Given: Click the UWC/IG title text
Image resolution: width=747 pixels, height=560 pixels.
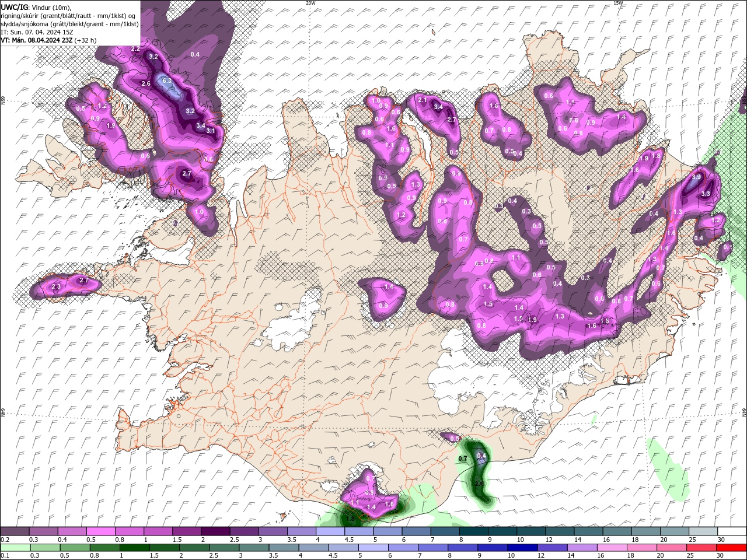Looking at the screenshot, I should [x=13, y=7].
